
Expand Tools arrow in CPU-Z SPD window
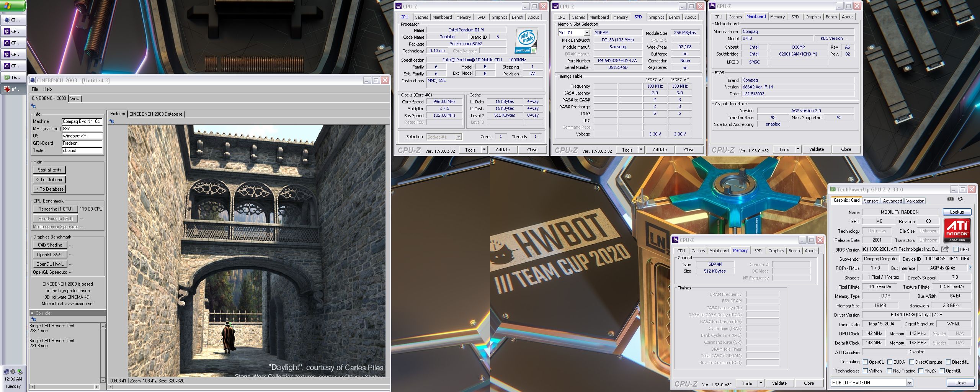(x=641, y=150)
